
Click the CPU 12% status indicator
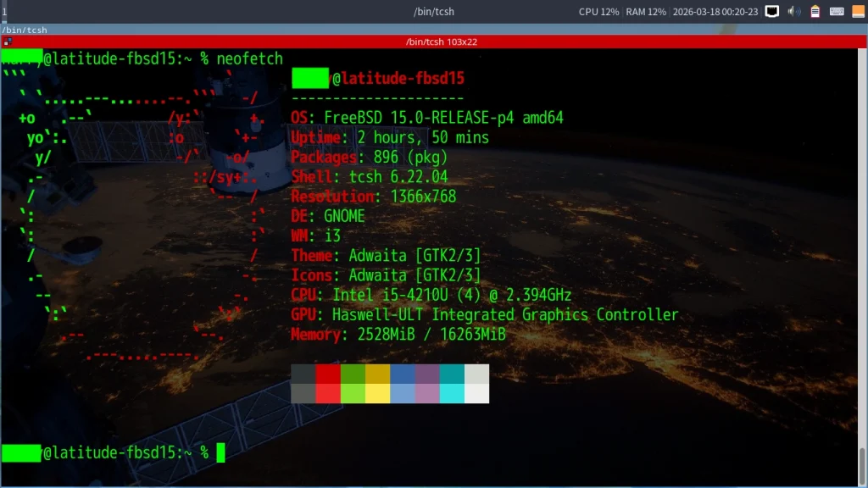[598, 12]
